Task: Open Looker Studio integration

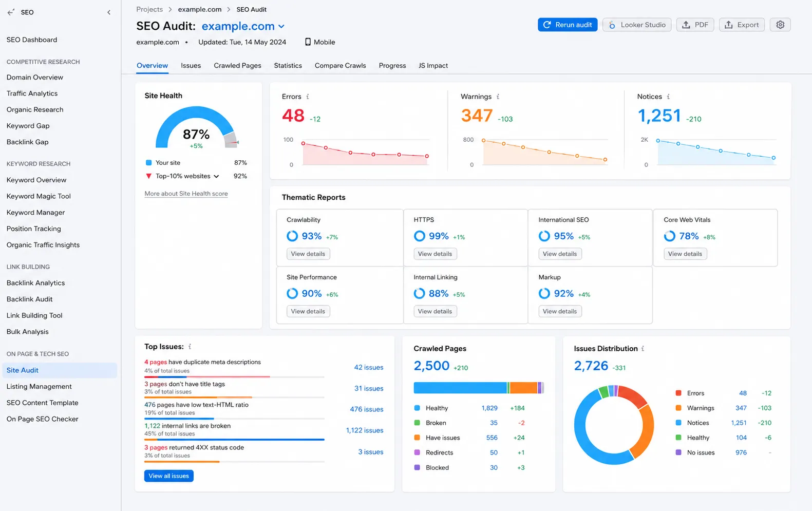Action: [637, 25]
